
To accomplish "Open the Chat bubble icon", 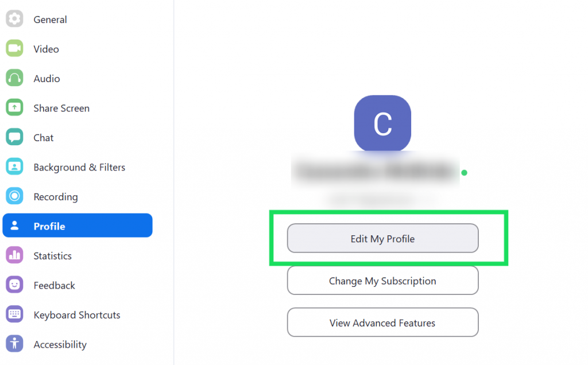I will pos(14,137).
